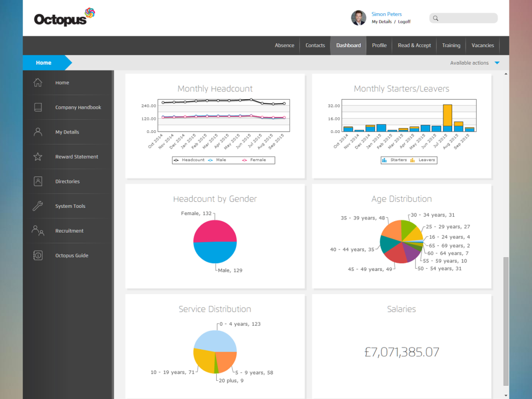Toggle Starters series in chart legend
The image size is (532, 399).
[394, 160]
